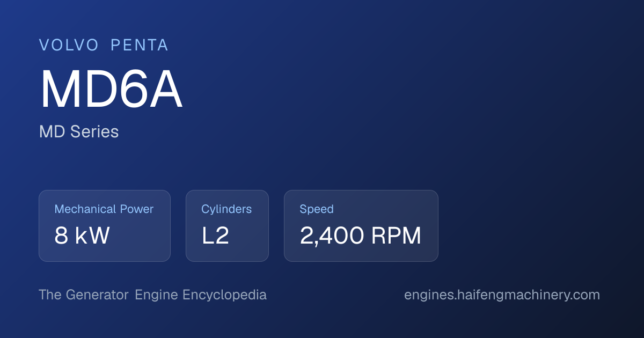Open the Mechanical Power card
644x338 pixels.
coord(105,226)
